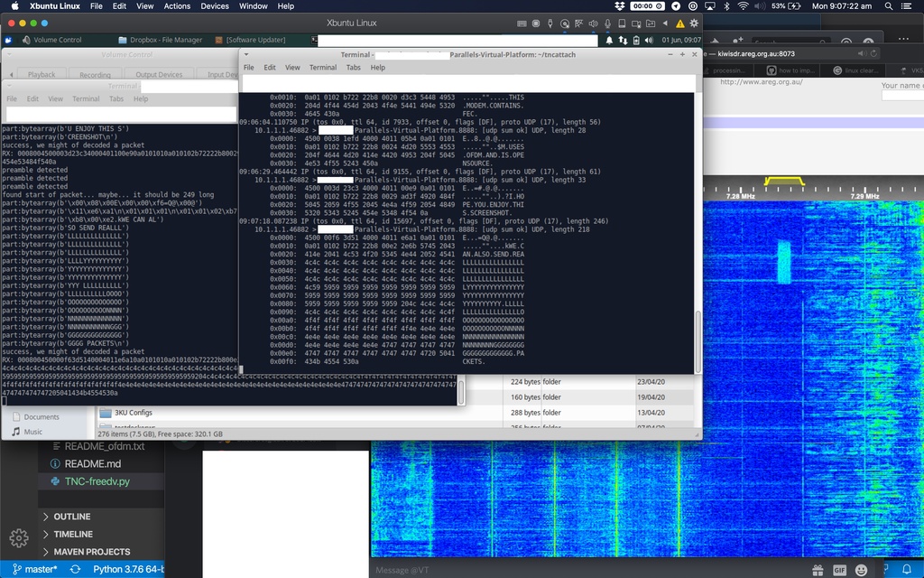This screenshot has height=578, width=924.
Task: Open the Discord emoji picker smiley
Action: tap(862, 570)
